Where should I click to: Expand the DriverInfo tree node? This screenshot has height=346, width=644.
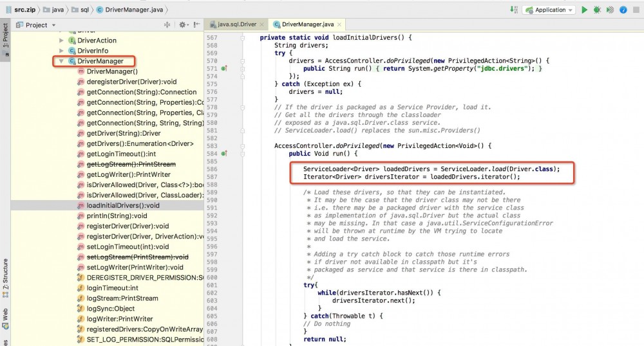(61, 51)
